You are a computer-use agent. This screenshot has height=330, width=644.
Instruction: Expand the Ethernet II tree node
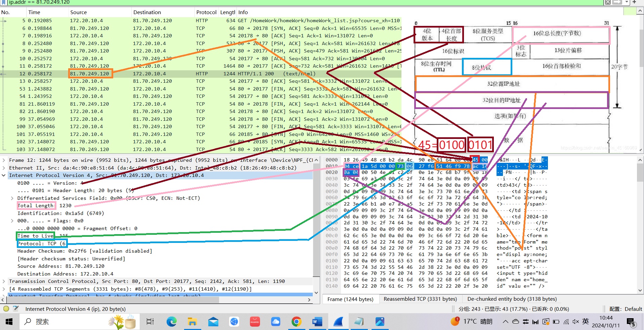(x=4, y=168)
